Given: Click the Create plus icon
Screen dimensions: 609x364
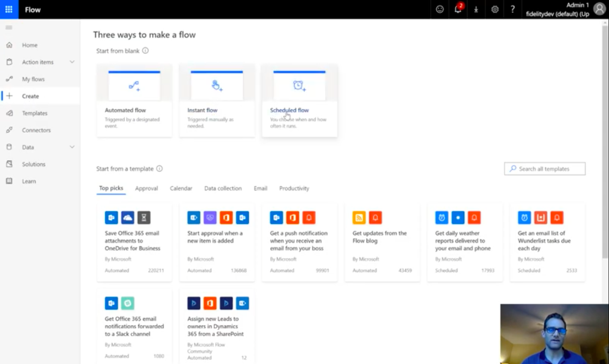Looking at the screenshot, I should tap(9, 96).
